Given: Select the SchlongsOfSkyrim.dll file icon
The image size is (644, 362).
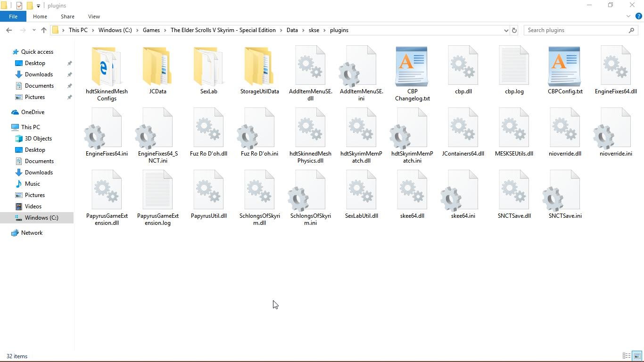Looking at the screenshot, I should click(259, 190).
